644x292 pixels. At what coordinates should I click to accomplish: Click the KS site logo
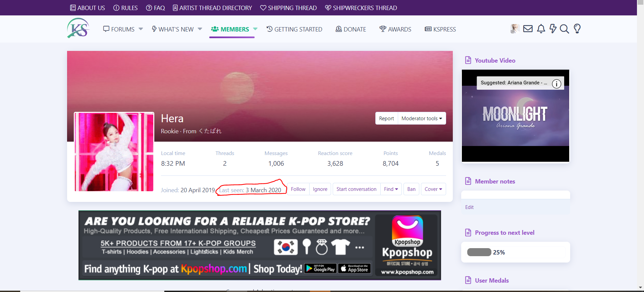(x=78, y=28)
